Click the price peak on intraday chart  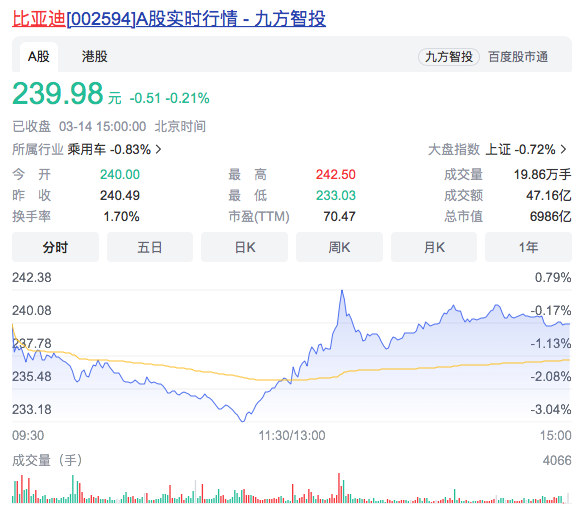pos(342,291)
